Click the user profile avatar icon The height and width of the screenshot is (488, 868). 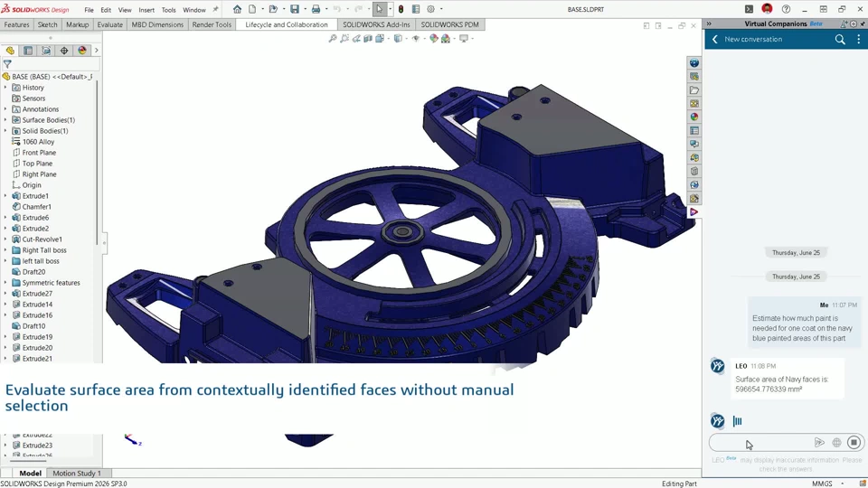point(767,9)
